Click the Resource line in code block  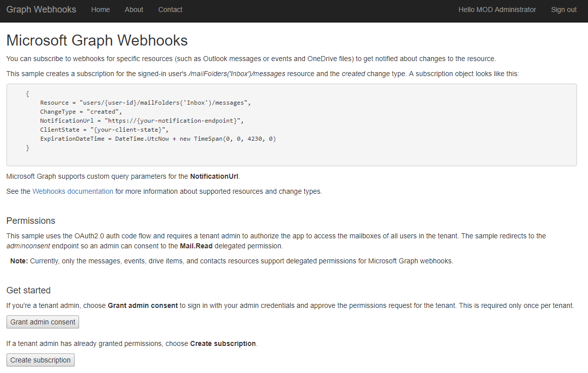point(146,103)
